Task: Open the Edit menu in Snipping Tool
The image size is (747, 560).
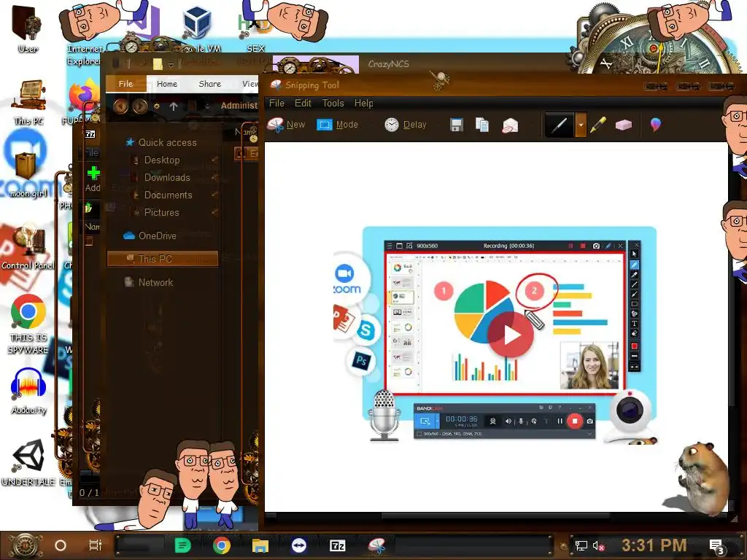Action: coord(303,104)
